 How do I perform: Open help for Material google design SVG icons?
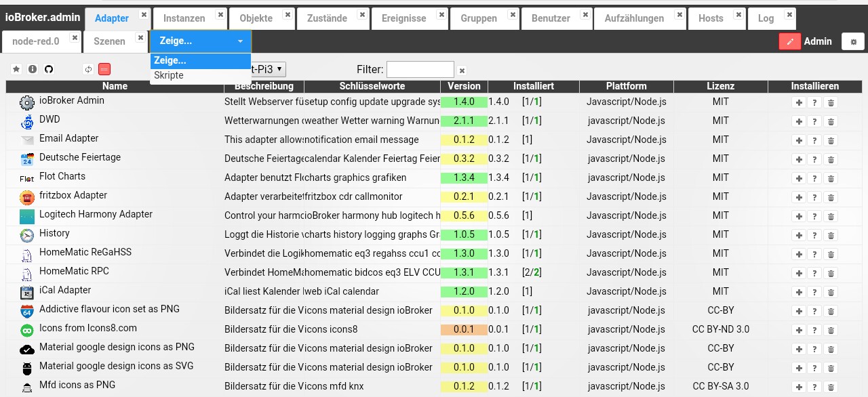pos(815,368)
